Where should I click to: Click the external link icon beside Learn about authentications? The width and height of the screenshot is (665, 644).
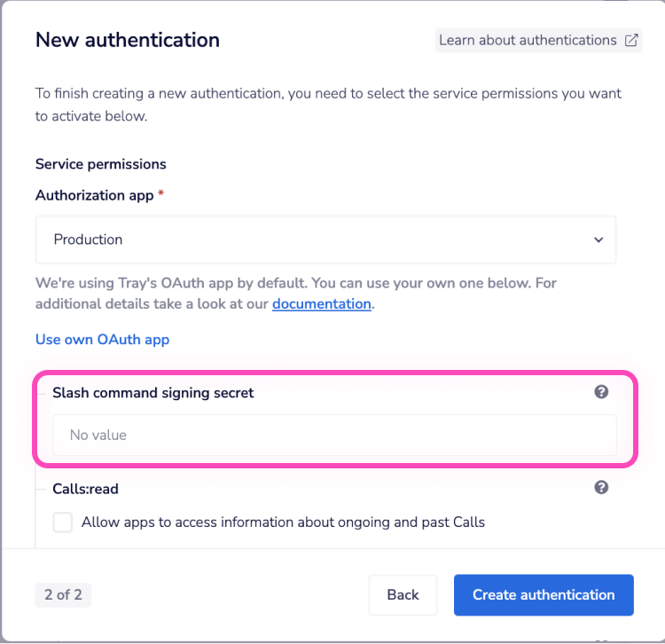[x=631, y=40]
